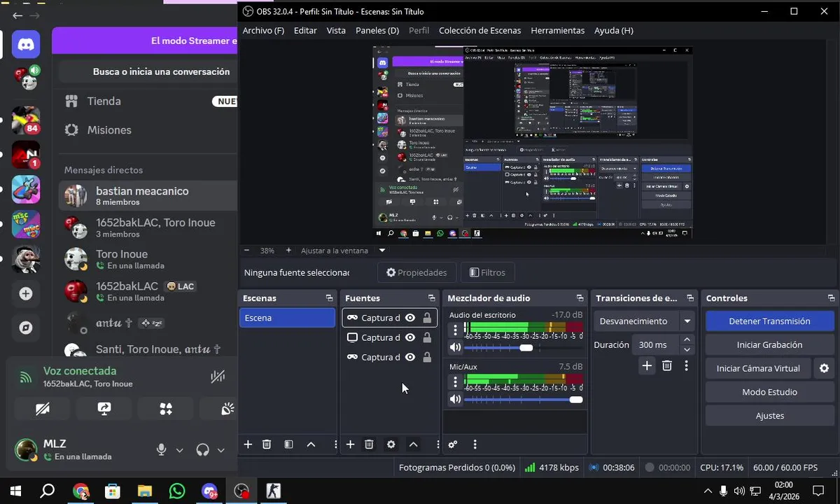Open mixer panel three-dot menu at bottom
Image resolution: width=840 pixels, height=504 pixels.
pyautogui.click(x=475, y=444)
